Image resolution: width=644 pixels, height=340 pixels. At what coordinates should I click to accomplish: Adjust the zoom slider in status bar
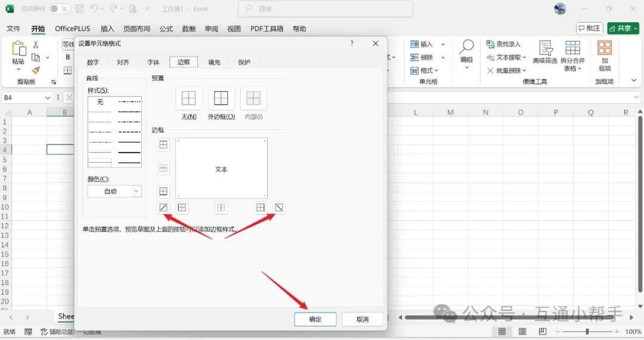tap(587, 332)
